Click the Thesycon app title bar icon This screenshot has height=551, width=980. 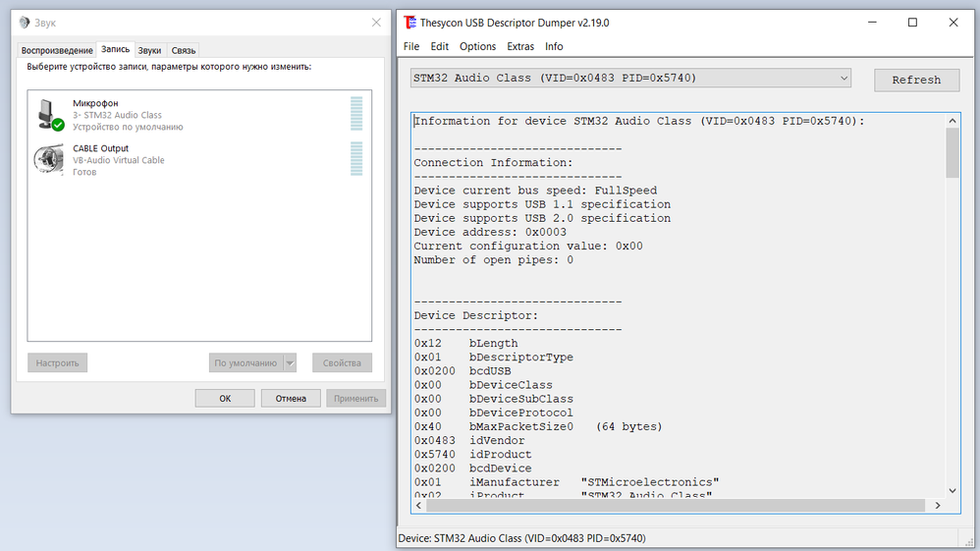pos(410,23)
